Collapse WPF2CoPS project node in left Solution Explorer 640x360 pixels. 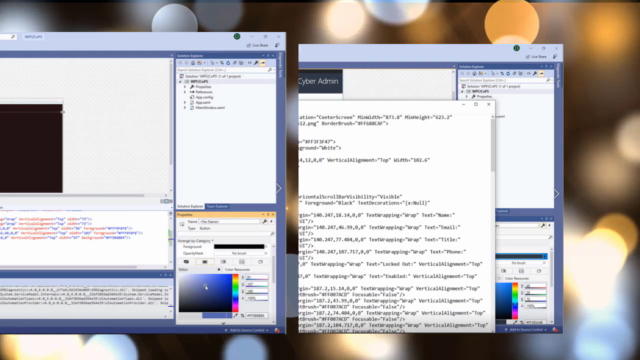(180, 82)
